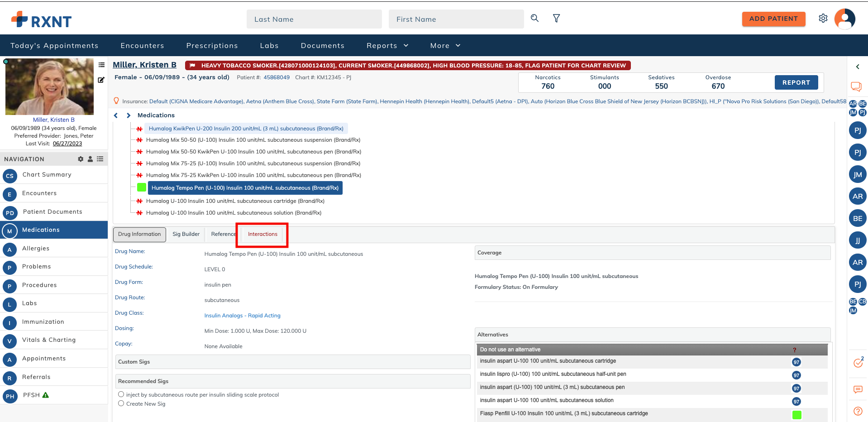Click the Last Name search field
Image resolution: width=868 pixels, height=422 pixels.
tap(314, 19)
